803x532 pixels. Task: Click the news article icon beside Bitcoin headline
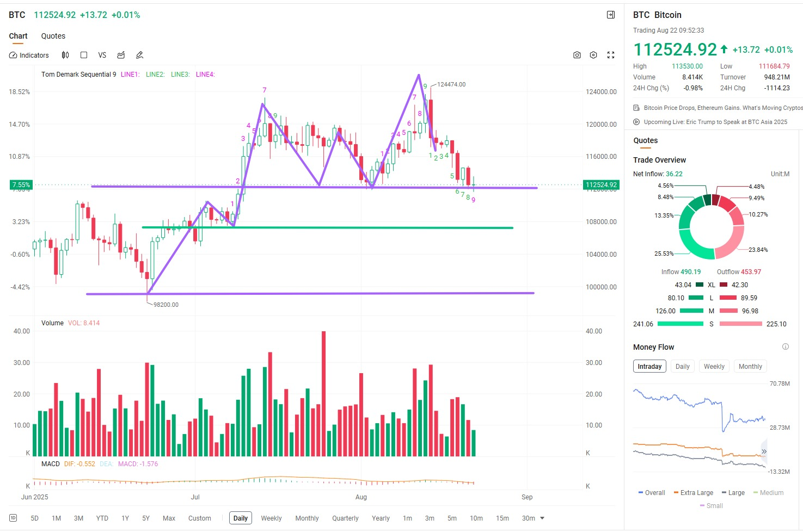[636, 108]
